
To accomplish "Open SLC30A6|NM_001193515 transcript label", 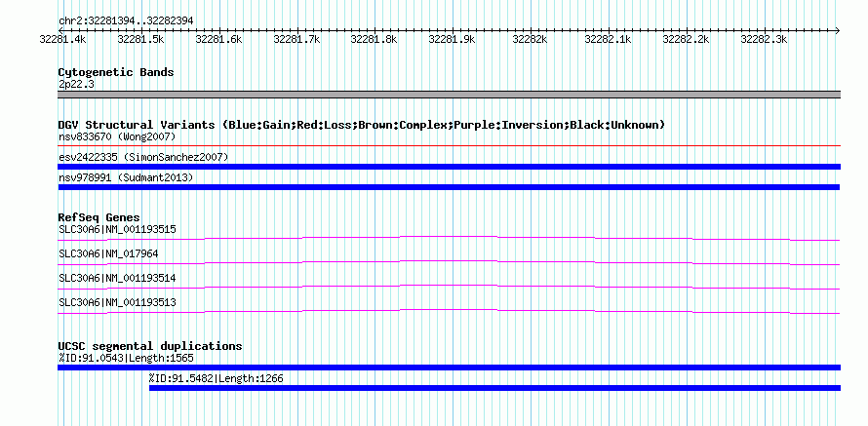I will click(x=117, y=229).
